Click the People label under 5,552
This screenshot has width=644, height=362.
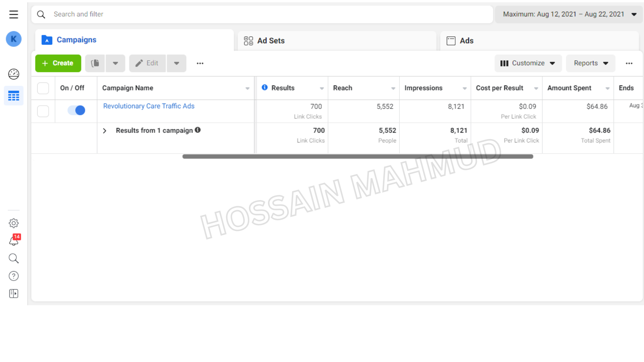pos(387,140)
